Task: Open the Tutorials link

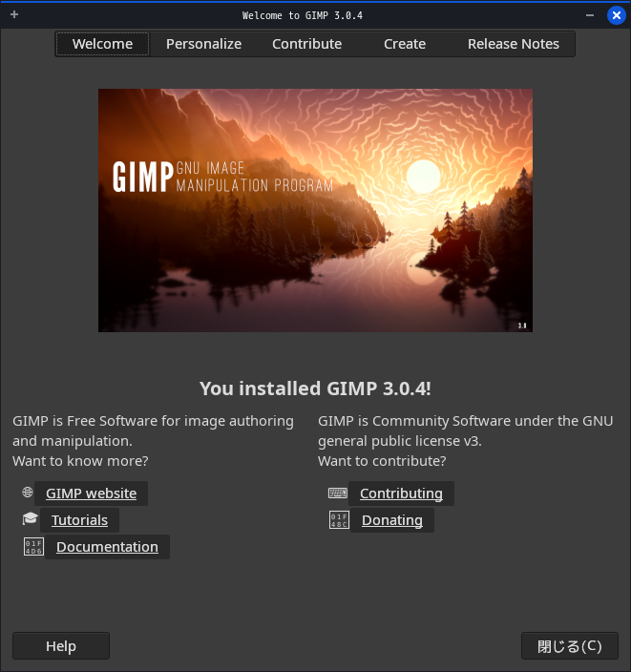Action: [x=79, y=520]
